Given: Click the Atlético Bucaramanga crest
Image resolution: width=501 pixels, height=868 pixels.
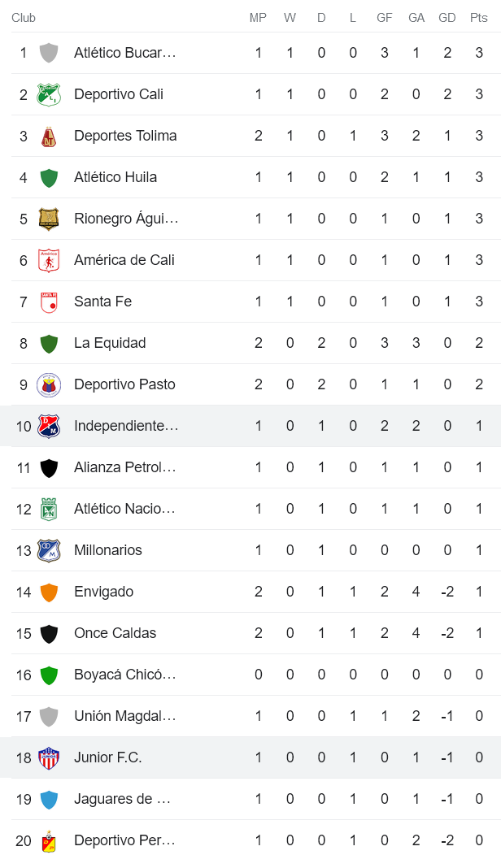Looking at the screenshot, I should pos(49,53).
